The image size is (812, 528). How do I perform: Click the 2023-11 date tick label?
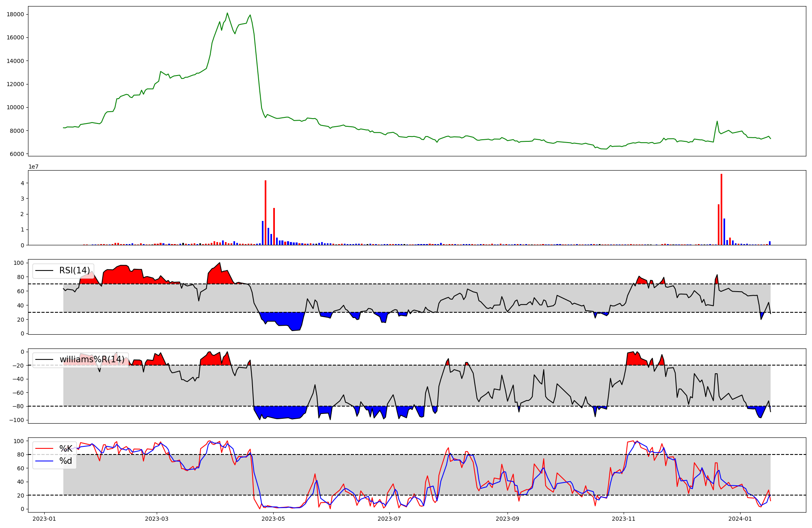pos(624,519)
